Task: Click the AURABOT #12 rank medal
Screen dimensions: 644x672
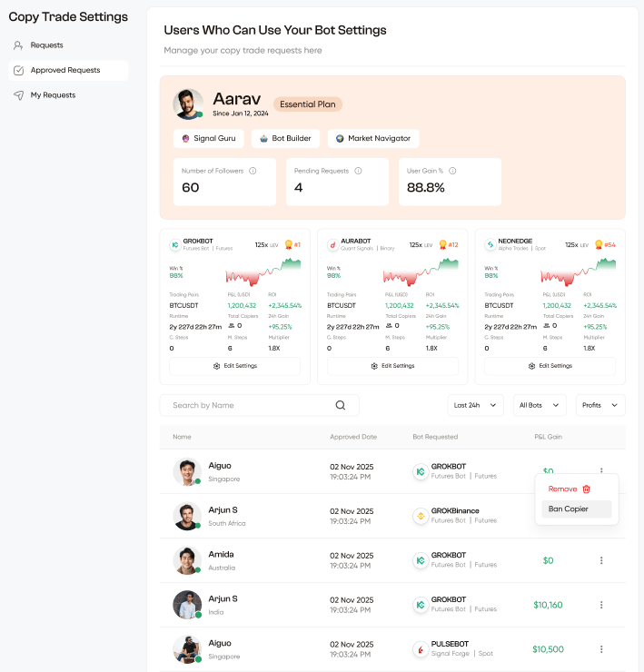Action: coord(443,244)
